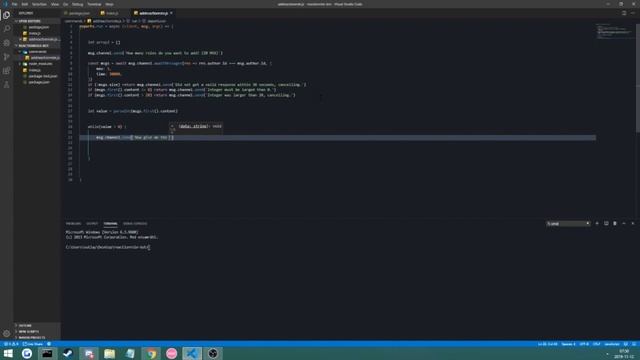640x360 pixels.
Task: Open the terminal shell selector dropdown
Action: (x=568, y=223)
